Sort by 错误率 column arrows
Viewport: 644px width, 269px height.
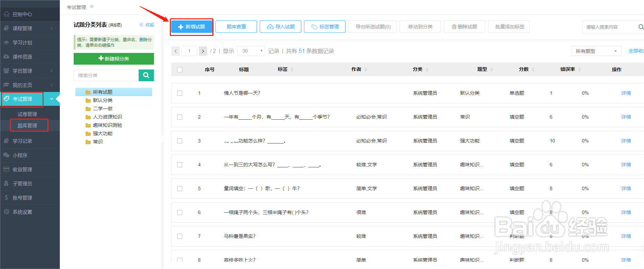[x=579, y=69]
